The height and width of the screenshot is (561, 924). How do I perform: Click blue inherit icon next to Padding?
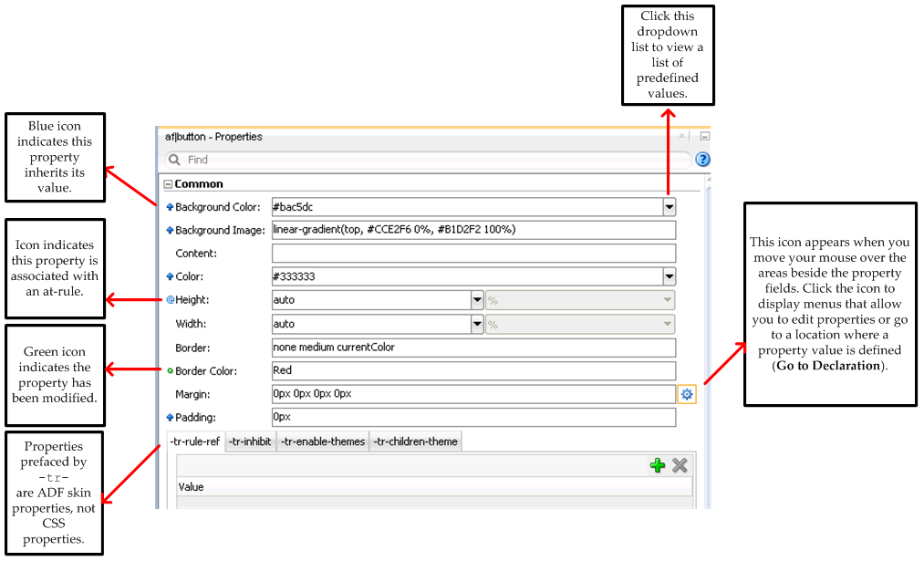[170, 417]
